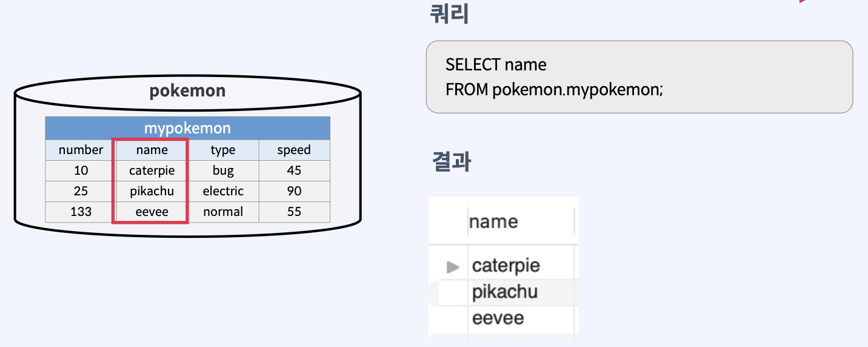
Task: Click the bug type cell
Action: click(x=222, y=170)
